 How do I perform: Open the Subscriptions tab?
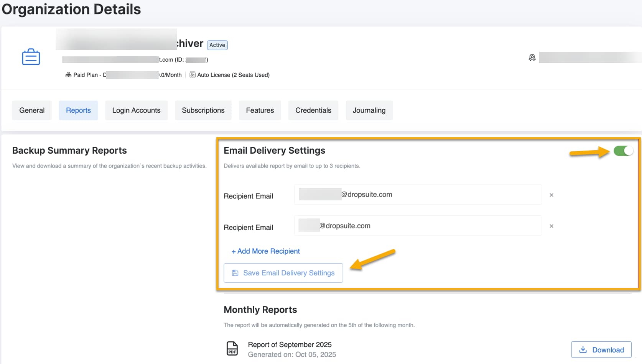[203, 110]
